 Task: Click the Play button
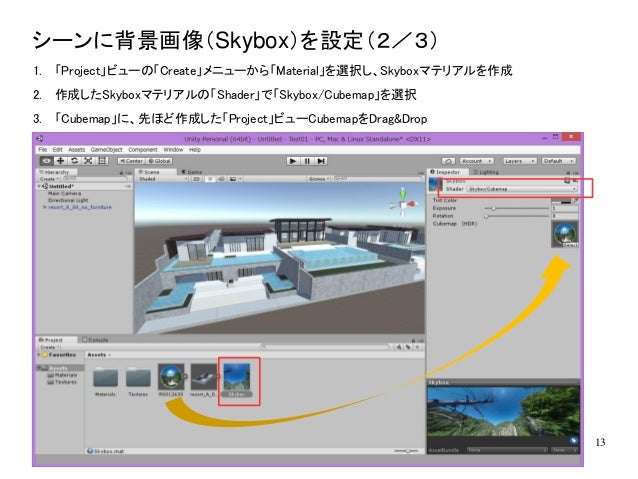click(293, 161)
